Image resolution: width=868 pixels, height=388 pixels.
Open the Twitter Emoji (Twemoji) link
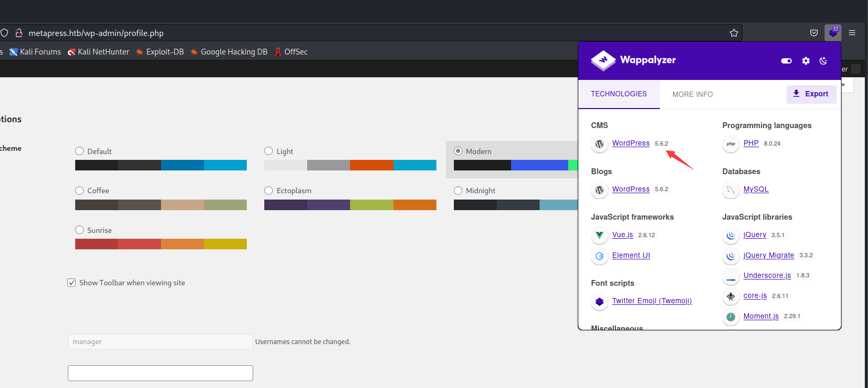click(652, 301)
